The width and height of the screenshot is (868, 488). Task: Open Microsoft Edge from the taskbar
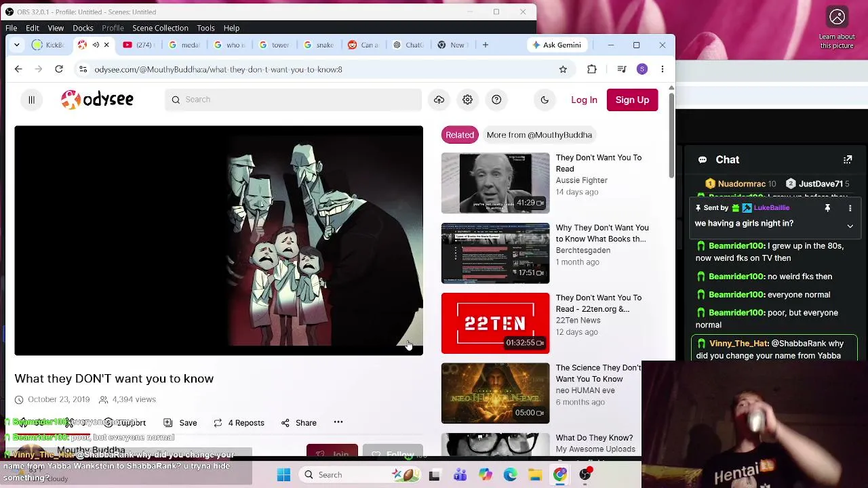coord(510,475)
